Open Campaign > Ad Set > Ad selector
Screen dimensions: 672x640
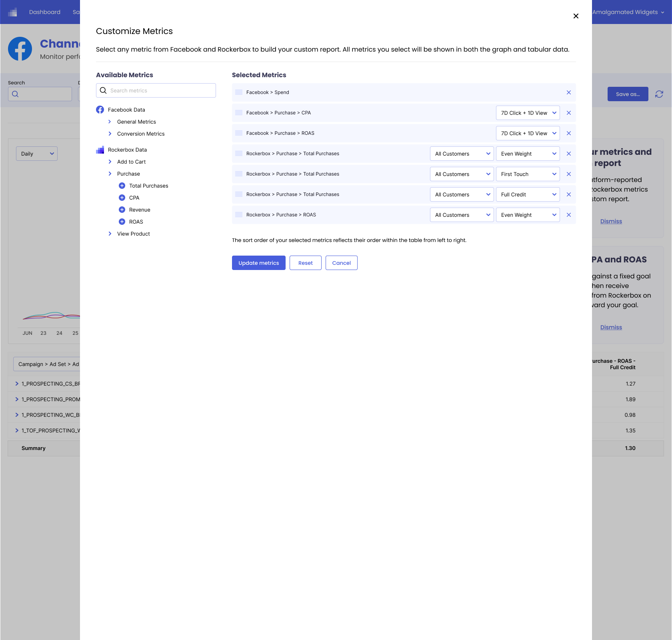pyautogui.click(x=47, y=364)
